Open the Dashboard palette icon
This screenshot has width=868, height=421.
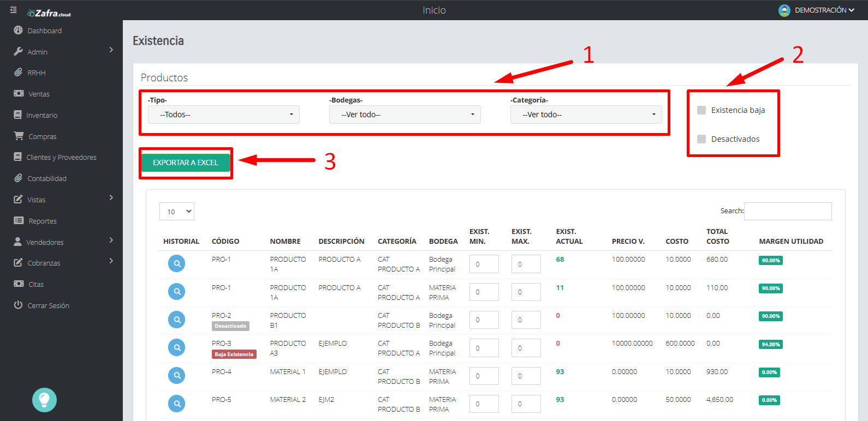coord(18,31)
